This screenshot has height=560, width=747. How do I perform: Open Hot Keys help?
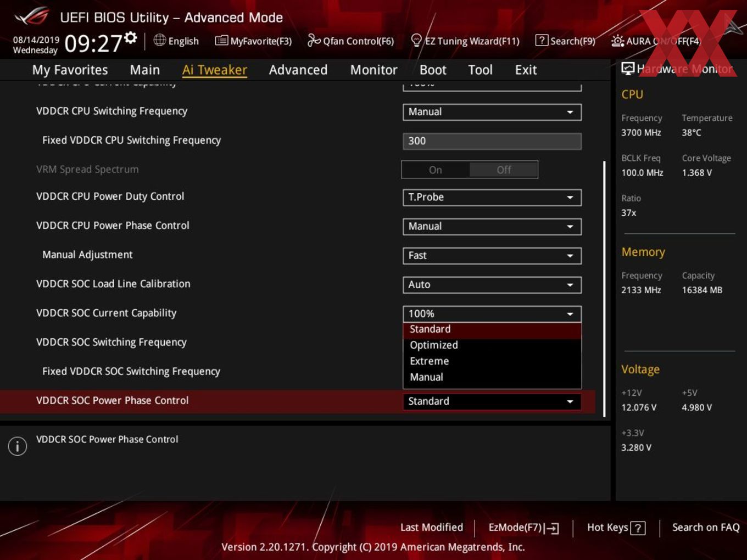(x=616, y=528)
